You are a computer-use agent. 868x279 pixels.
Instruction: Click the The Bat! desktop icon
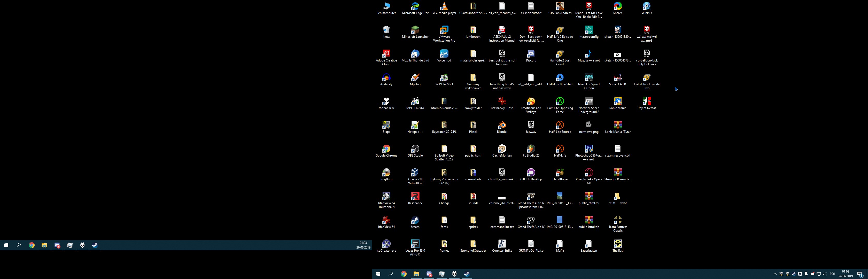point(618,246)
